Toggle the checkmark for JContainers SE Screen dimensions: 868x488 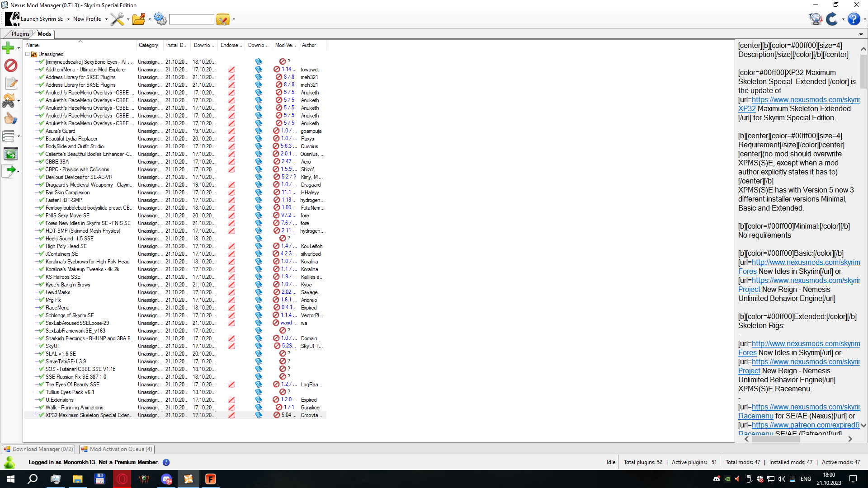(x=42, y=254)
